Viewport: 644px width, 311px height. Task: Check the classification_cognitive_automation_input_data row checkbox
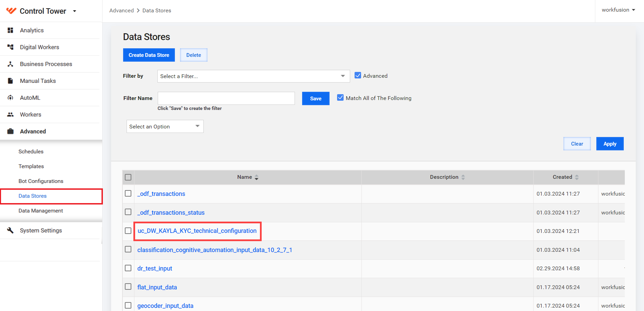pos(128,249)
